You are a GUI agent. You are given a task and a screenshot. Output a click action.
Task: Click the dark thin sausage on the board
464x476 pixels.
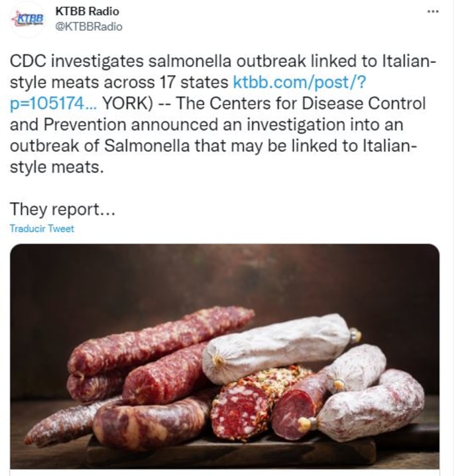pos(63,424)
